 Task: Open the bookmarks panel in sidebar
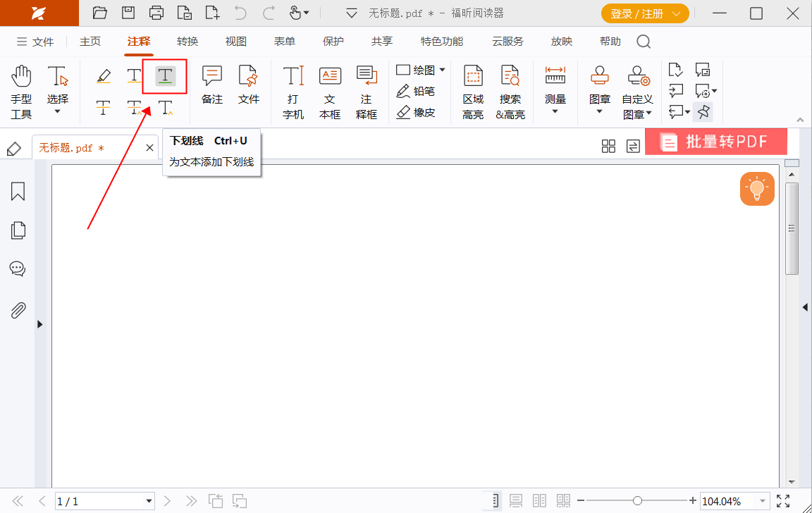click(x=18, y=192)
